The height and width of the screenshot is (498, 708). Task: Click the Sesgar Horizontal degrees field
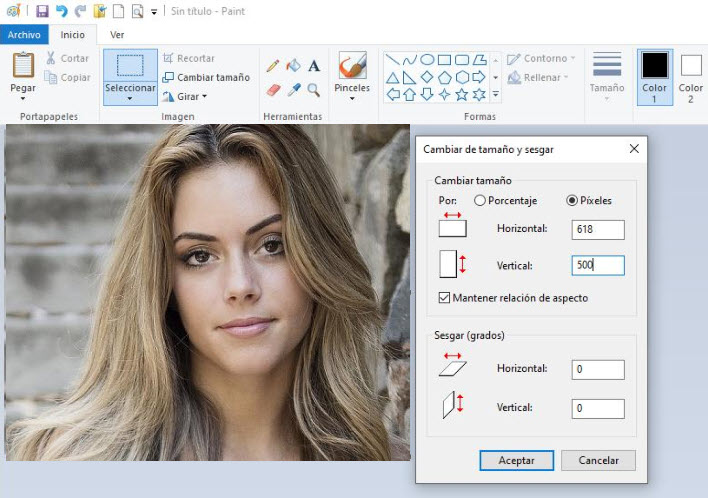point(598,369)
